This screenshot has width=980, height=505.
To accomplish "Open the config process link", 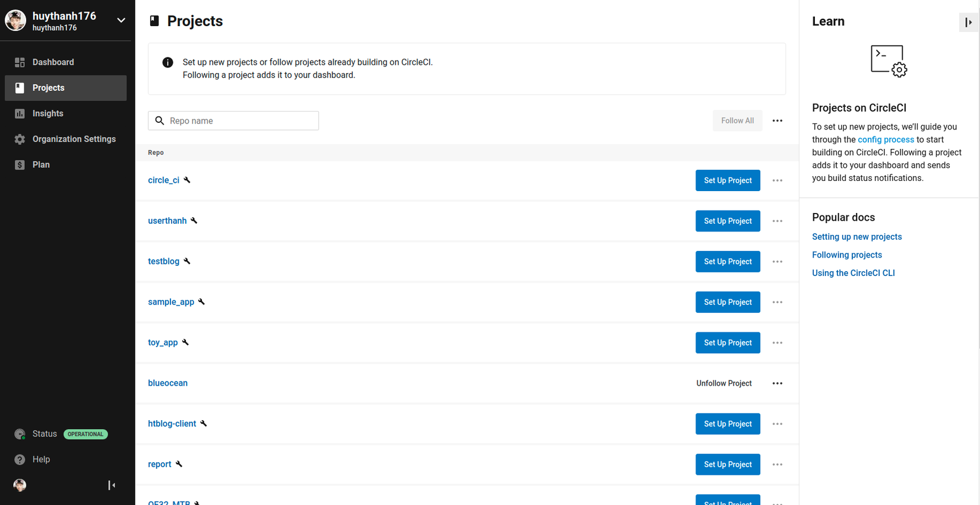I will click(886, 139).
